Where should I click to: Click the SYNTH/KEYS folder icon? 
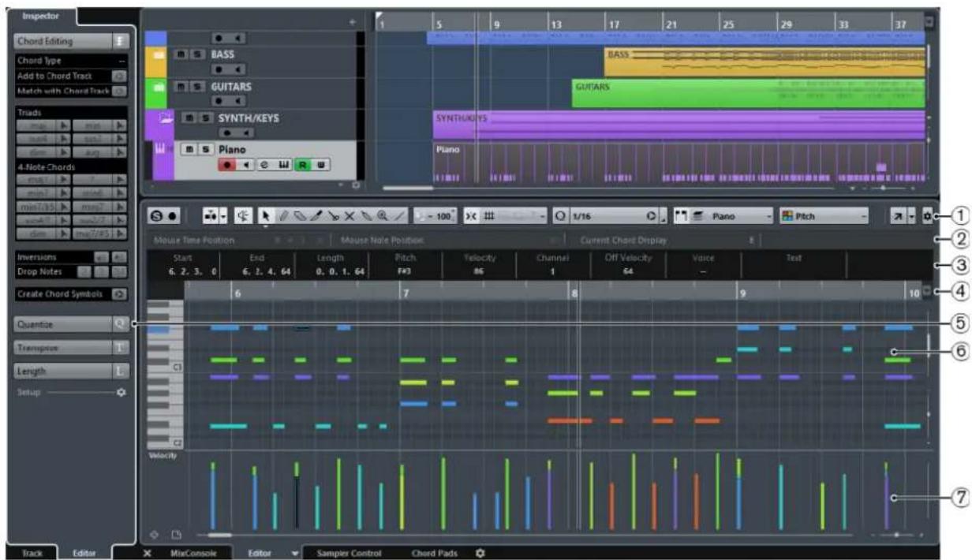166,118
